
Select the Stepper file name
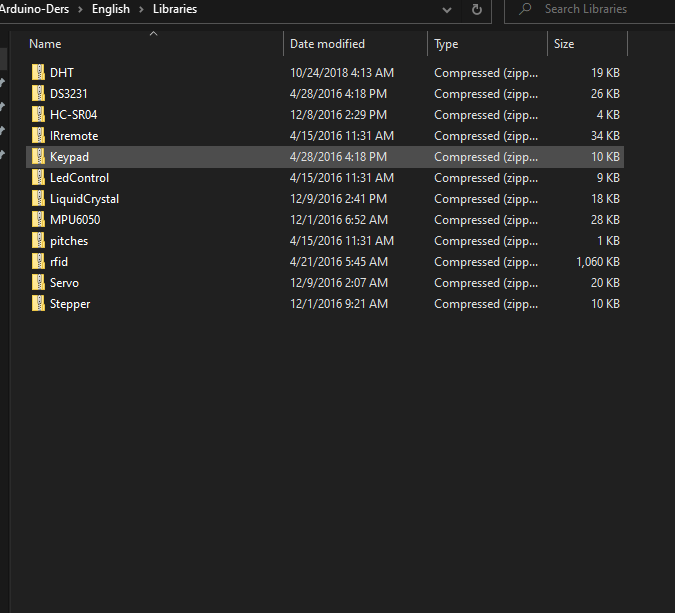point(70,303)
